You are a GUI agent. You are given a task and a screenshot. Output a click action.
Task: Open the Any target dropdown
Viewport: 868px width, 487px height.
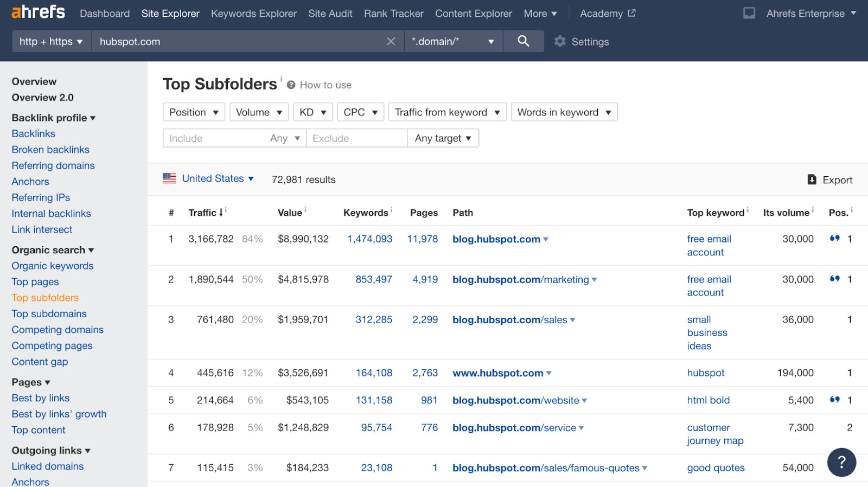point(443,138)
